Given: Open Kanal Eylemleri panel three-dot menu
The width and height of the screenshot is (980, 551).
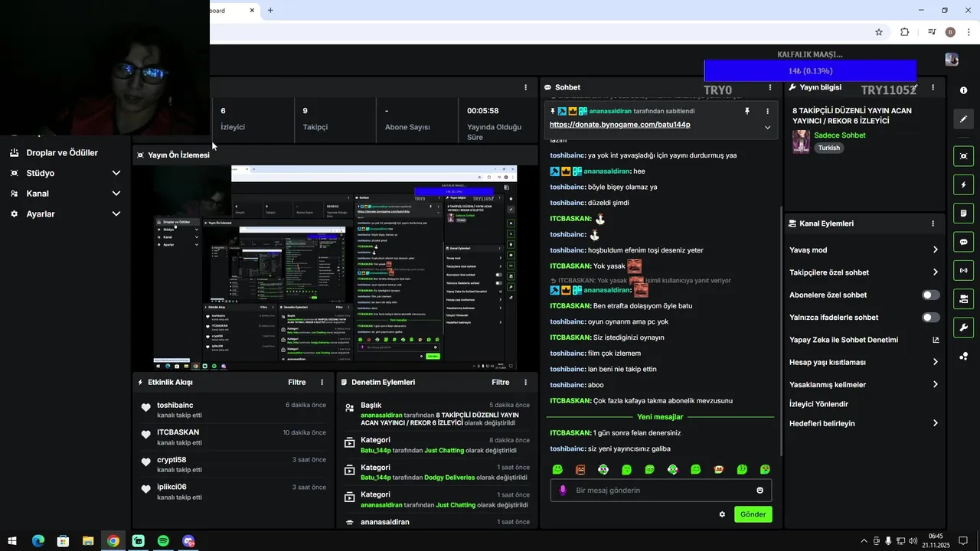Looking at the screenshot, I should 933,223.
